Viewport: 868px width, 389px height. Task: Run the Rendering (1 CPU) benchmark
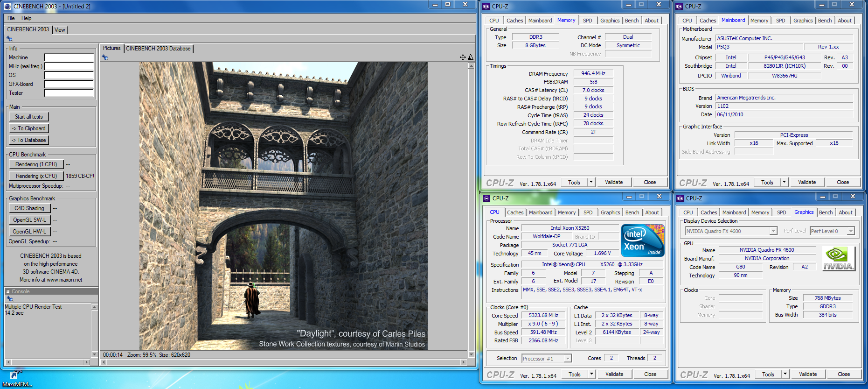[36, 164]
